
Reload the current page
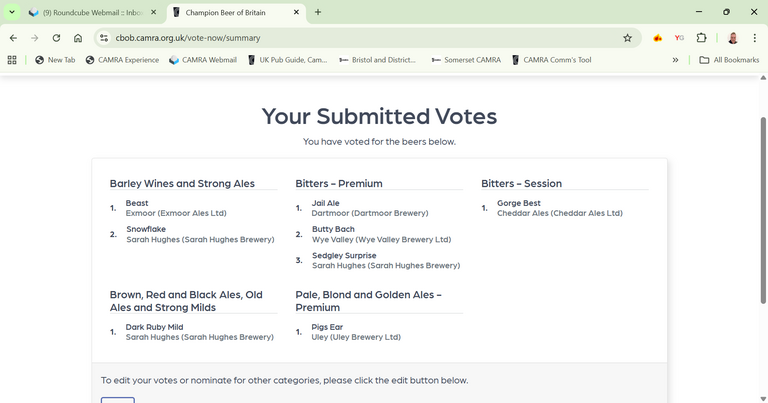[x=56, y=38]
